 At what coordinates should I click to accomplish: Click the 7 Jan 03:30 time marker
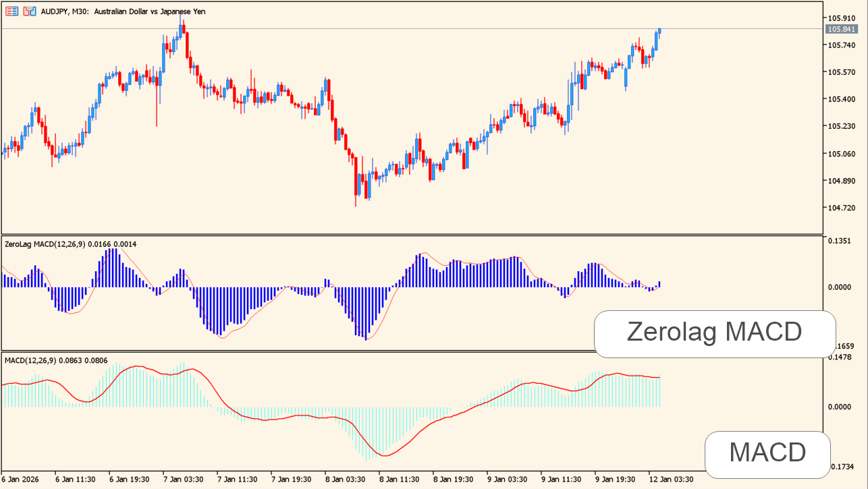183,479
